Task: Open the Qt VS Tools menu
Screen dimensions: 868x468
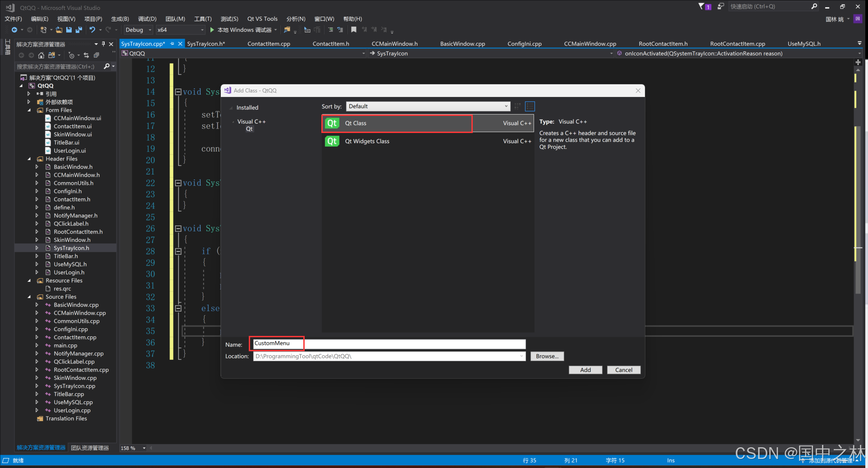Action: tap(262, 18)
